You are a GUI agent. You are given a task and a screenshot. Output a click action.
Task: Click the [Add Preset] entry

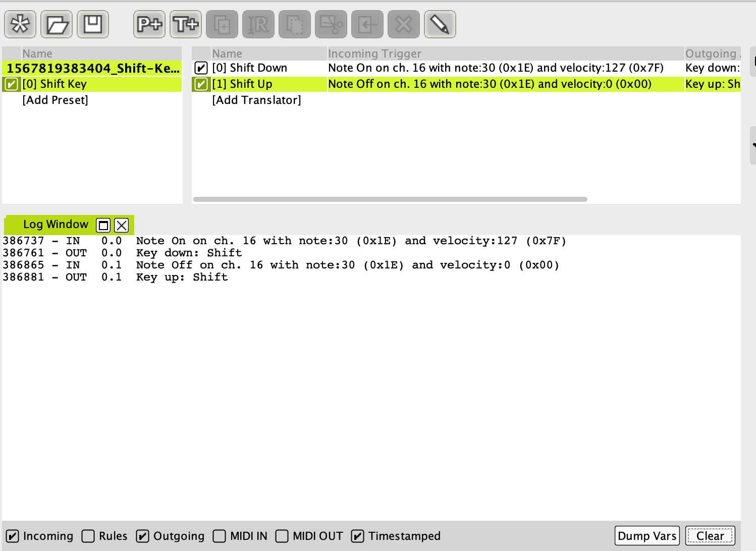[x=55, y=100]
